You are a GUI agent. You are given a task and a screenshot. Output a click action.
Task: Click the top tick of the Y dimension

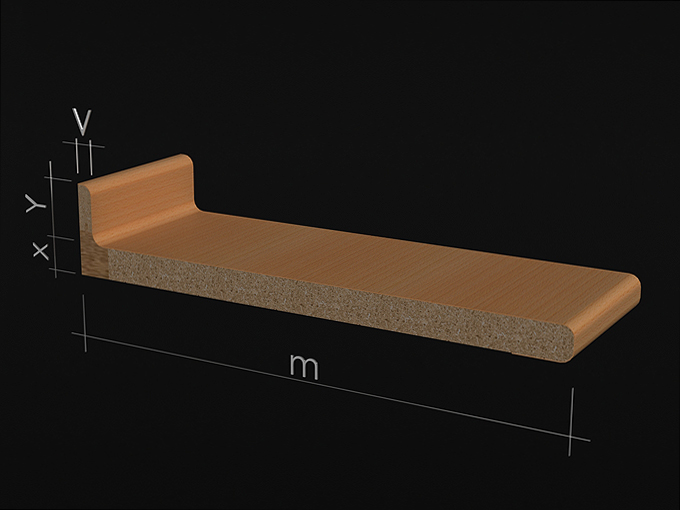[58, 178]
